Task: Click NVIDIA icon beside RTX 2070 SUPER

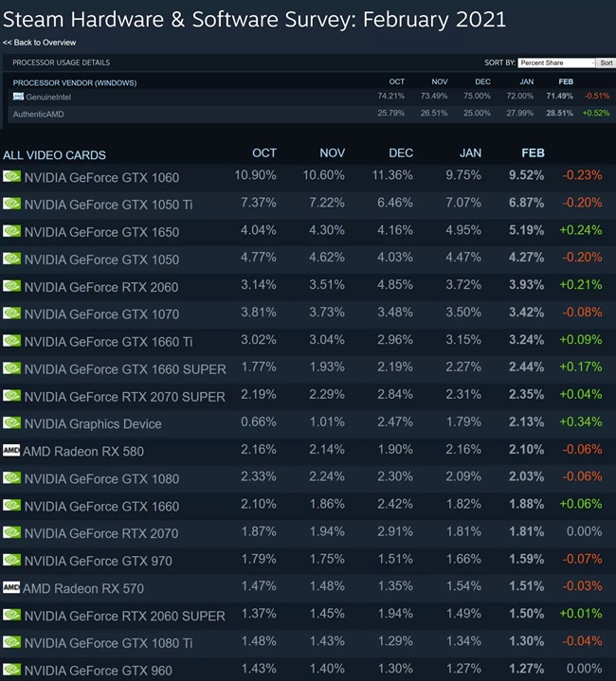Action: click(11, 396)
